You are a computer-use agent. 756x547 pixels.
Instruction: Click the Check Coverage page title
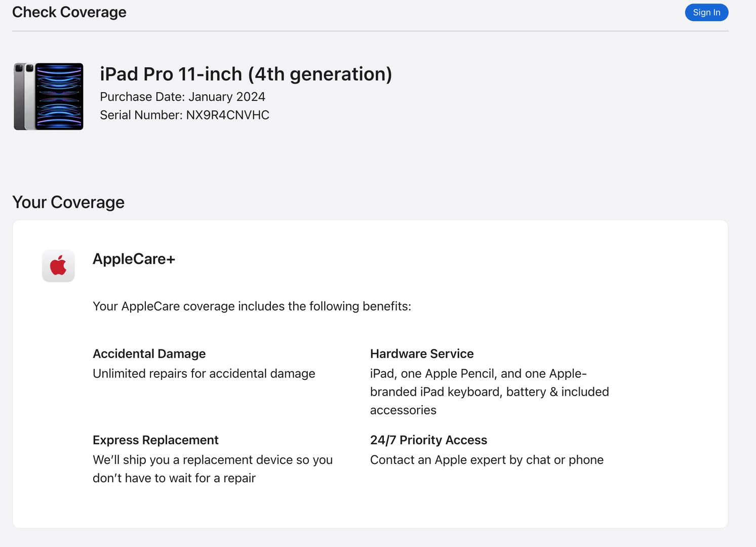69,12
